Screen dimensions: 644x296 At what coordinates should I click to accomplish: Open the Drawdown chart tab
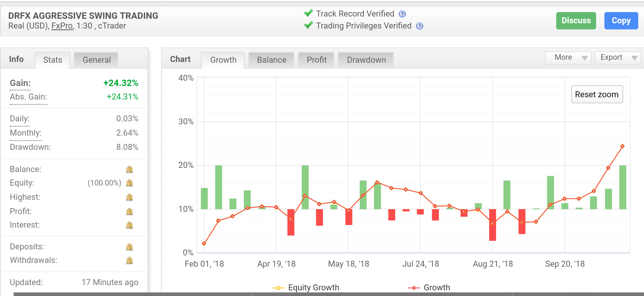click(x=366, y=60)
